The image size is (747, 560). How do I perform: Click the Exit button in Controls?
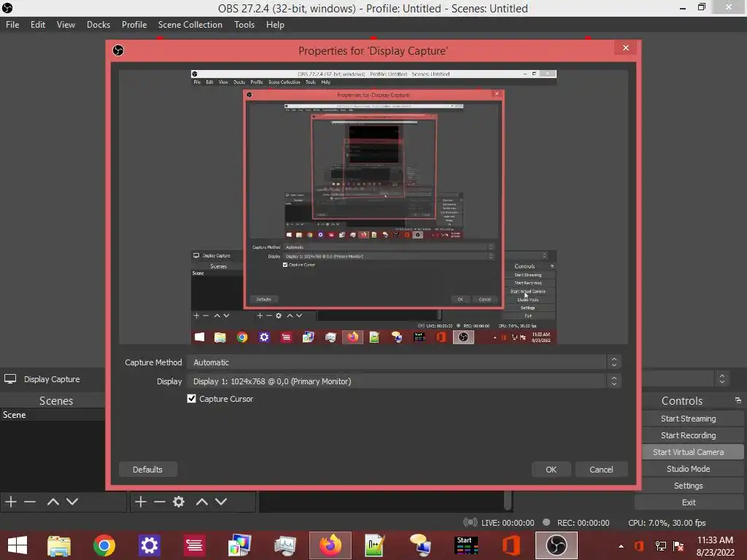coord(688,502)
